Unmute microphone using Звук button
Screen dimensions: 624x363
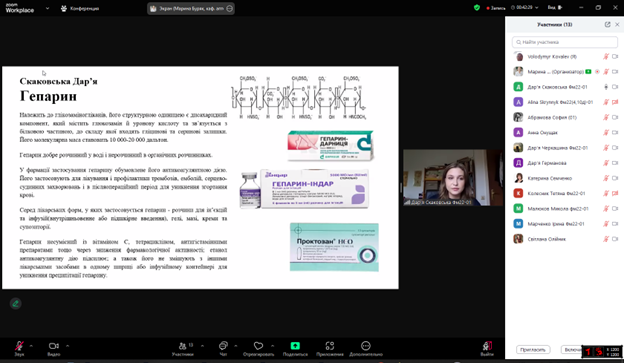click(x=19, y=346)
